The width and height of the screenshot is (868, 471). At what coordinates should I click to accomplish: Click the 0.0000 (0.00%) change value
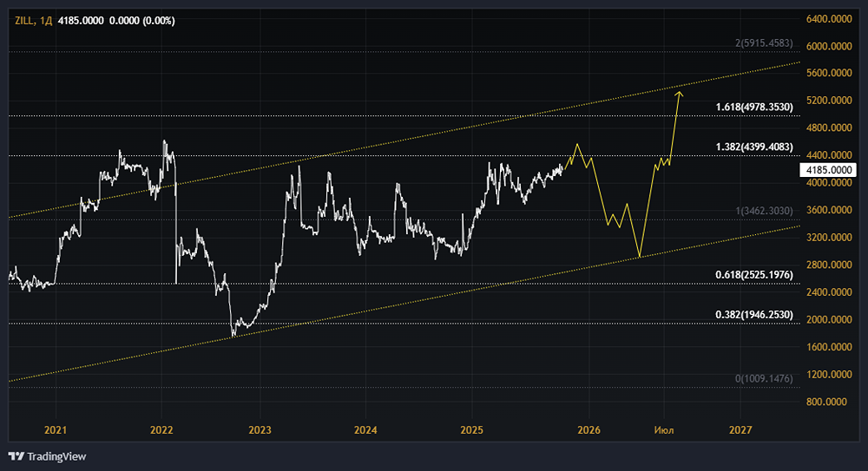[142, 21]
